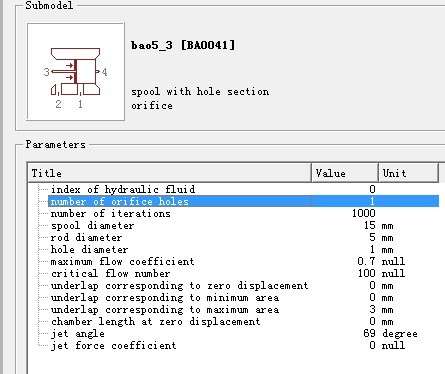This screenshot has width=445, height=374.
Task: Click the value 1000 for iterations
Action: pos(364,213)
